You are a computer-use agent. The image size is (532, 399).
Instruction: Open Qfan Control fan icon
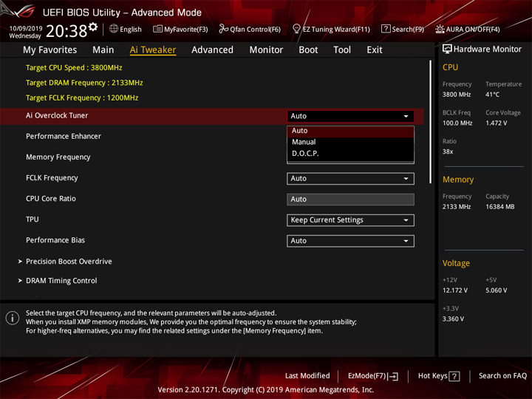click(x=223, y=29)
